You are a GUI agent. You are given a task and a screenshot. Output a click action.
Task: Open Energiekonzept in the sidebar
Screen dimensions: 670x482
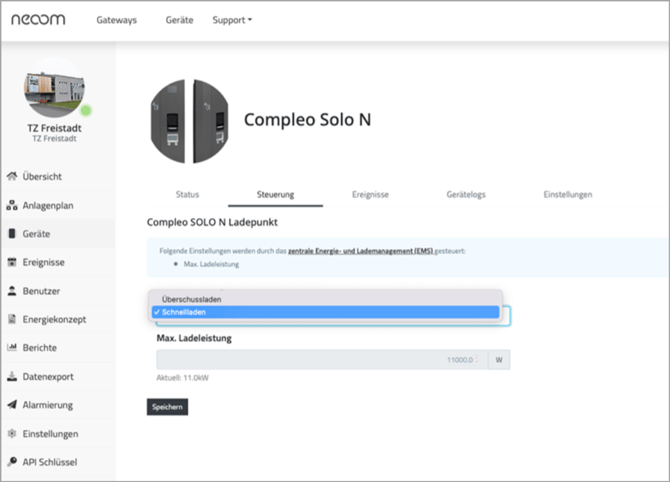click(54, 319)
